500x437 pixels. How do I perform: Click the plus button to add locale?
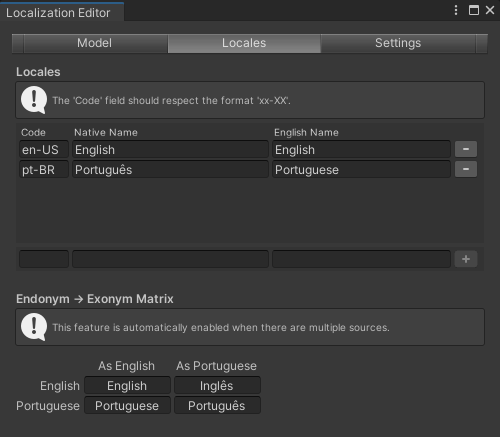pyautogui.click(x=466, y=259)
